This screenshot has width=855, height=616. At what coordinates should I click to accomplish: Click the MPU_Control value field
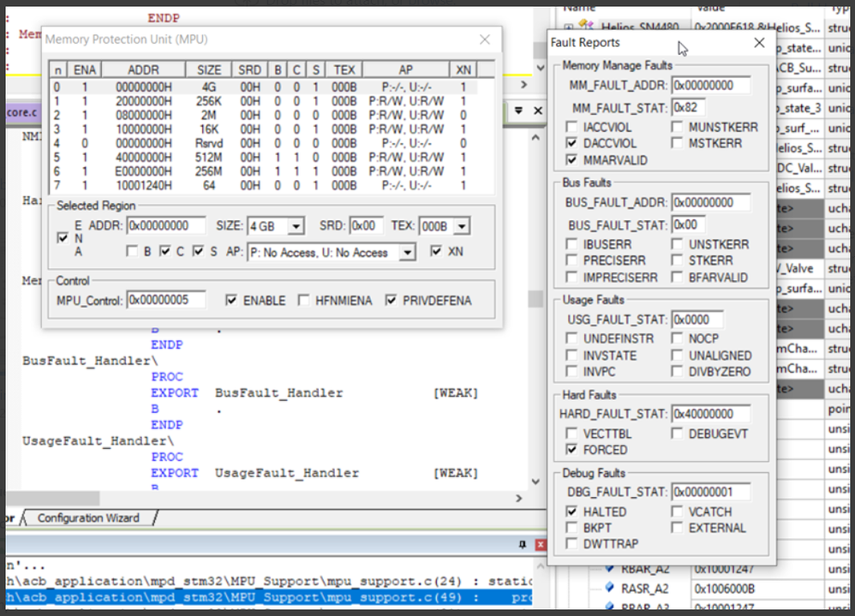pos(166,300)
